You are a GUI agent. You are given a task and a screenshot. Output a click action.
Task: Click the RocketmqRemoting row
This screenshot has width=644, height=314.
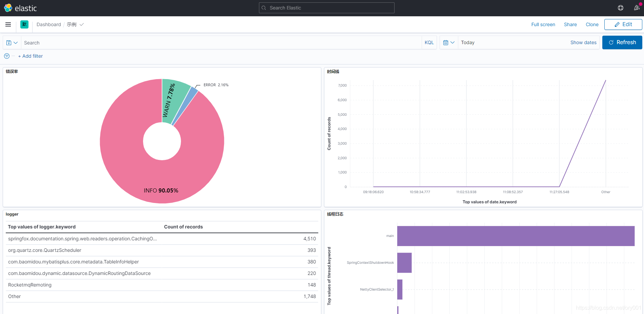point(162,285)
